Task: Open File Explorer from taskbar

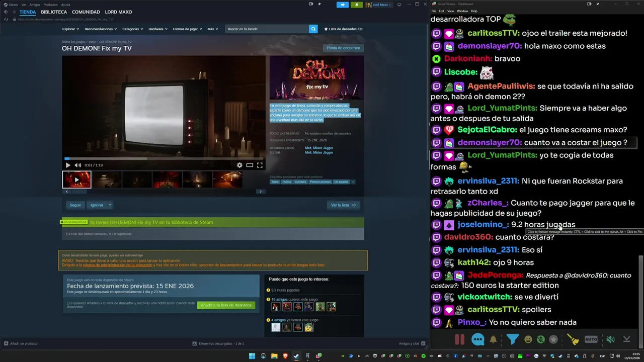Action: 274,356
